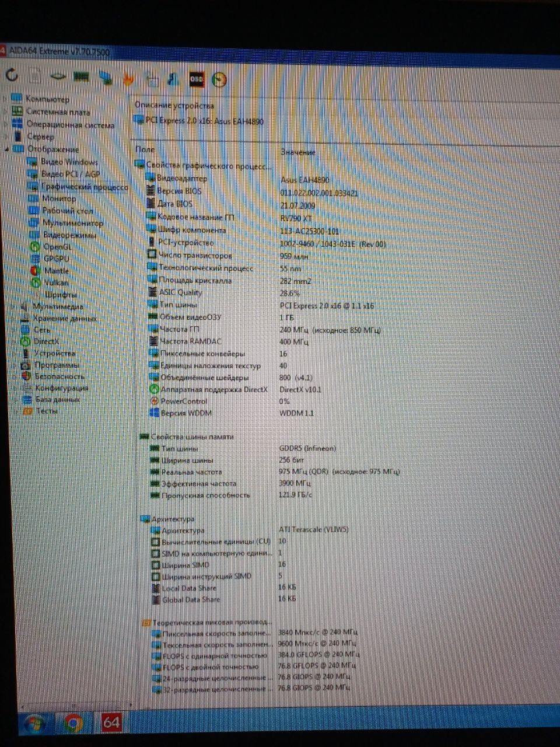This screenshot has width=560, height=747.
Task: Expand the Системная плата node
Action: point(5,111)
